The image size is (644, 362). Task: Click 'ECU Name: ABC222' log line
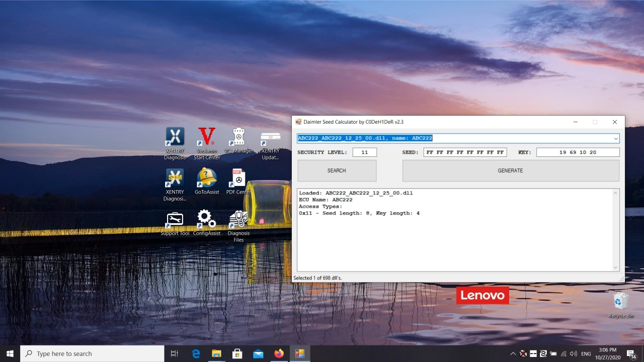click(x=326, y=200)
